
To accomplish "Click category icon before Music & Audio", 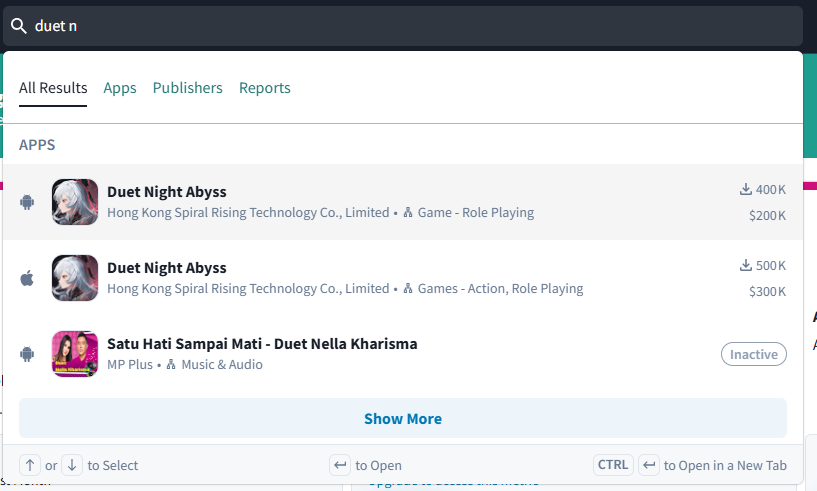I will 171,365.
